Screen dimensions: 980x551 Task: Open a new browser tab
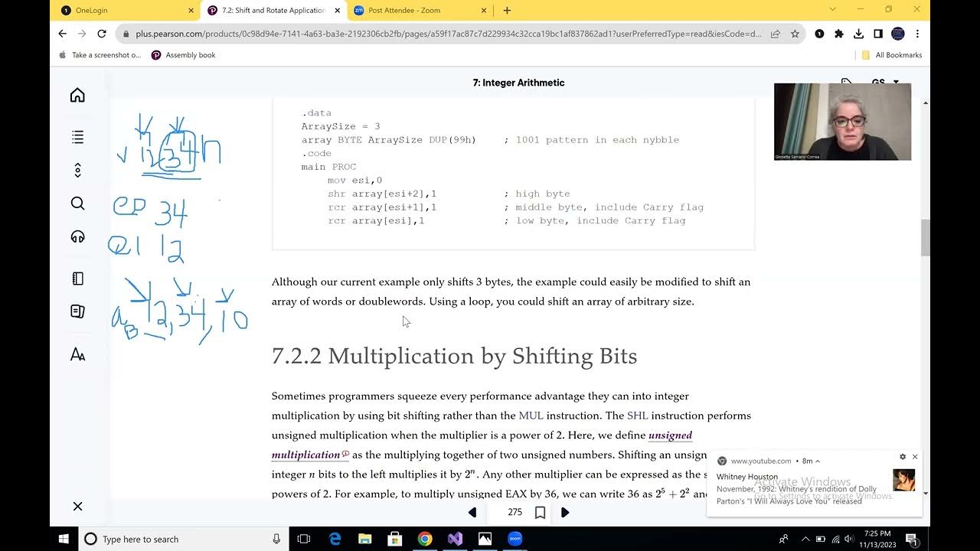pos(507,11)
